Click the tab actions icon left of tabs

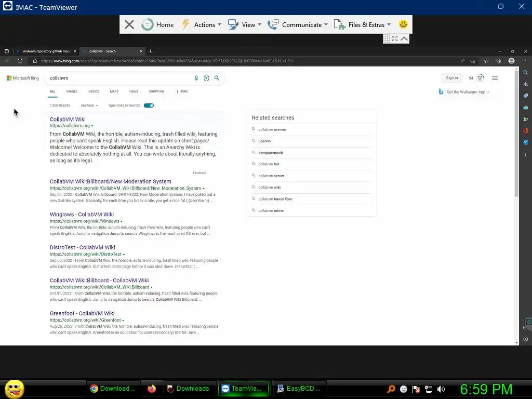tap(6, 51)
